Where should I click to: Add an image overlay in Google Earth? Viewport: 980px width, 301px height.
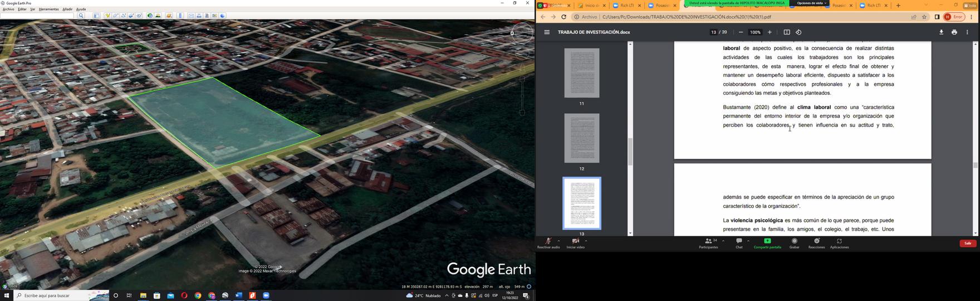pos(131,16)
